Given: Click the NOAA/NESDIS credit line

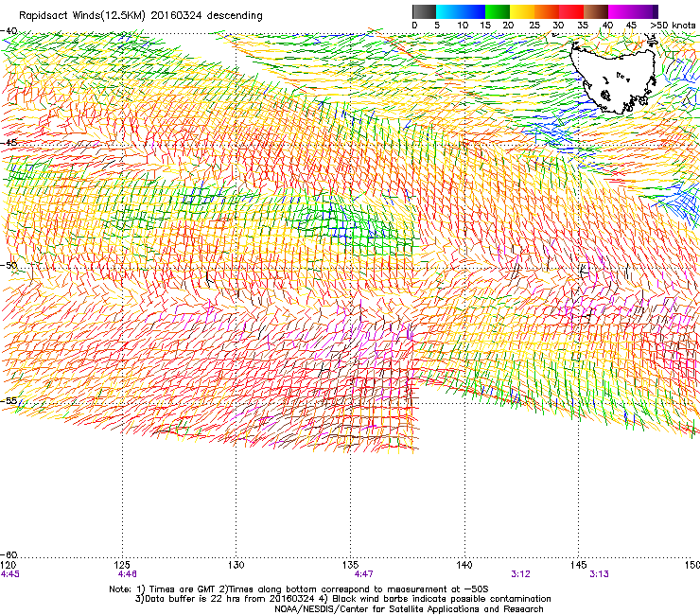Looking at the screenshot, I should (409, 609).
